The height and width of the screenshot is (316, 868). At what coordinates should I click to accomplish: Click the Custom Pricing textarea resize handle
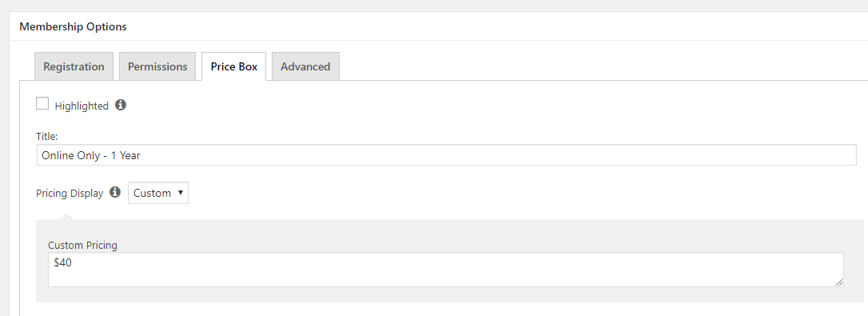pyautogui.click(x=839, y=282)
